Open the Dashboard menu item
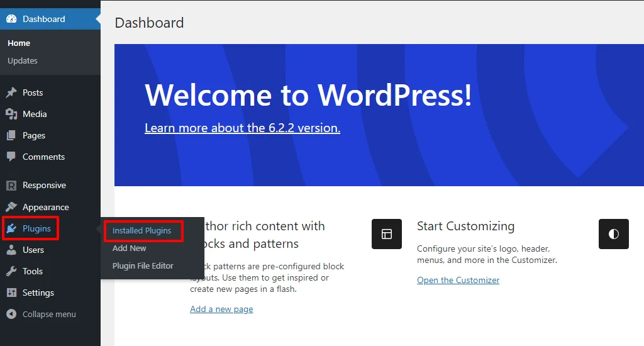This screenshot has width=644, height=346. tap(50, 19)
